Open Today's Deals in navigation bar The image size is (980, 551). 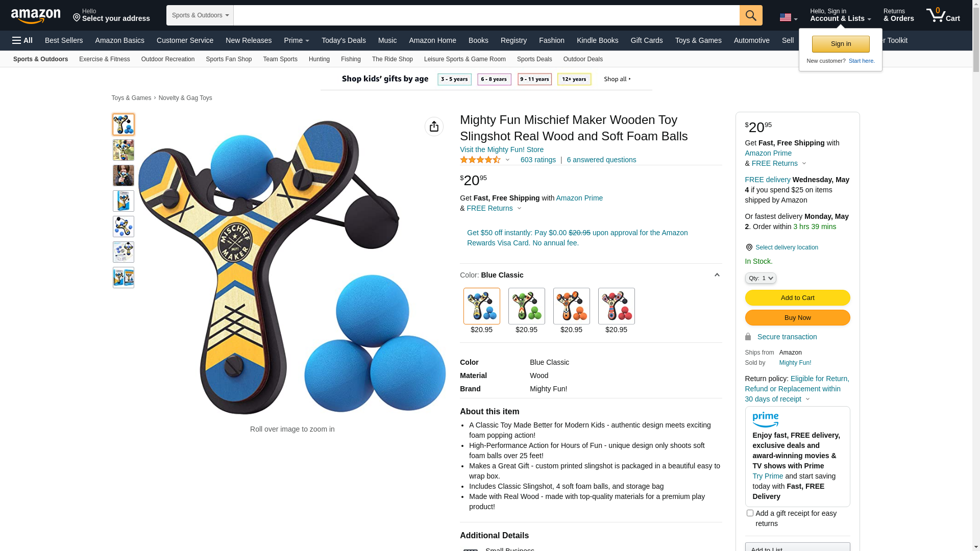(344, 40)
